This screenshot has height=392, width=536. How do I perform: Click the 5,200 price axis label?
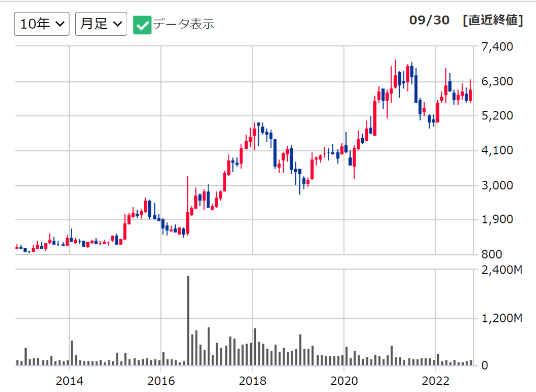coord(497,116)
